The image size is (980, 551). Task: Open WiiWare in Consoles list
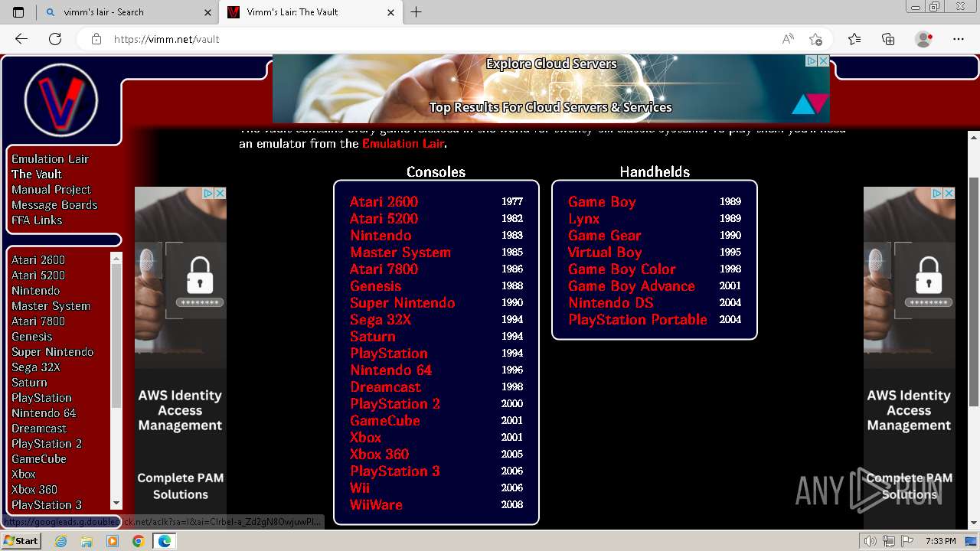point(376,505)
